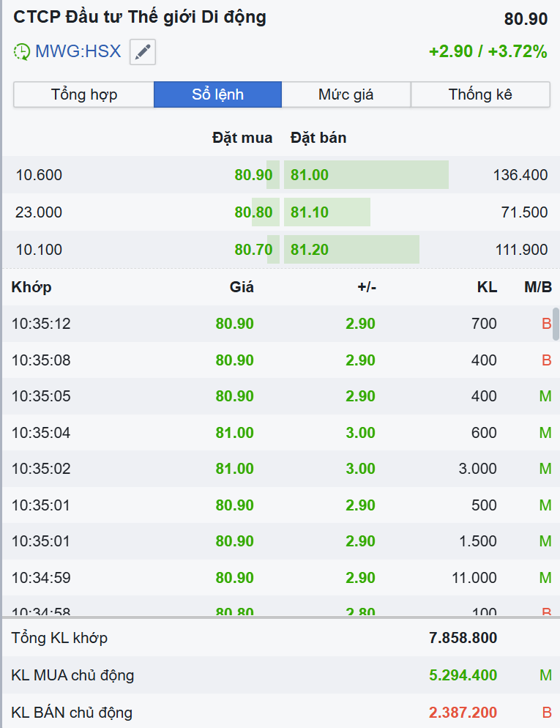Select the Sổ lệnh tab
Viewport: 560px width, 728px height.
tap(217, 94)
